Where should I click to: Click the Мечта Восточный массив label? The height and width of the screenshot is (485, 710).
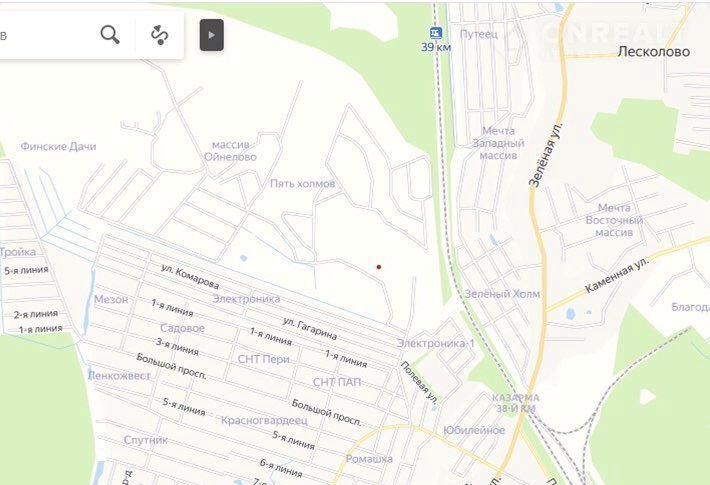614,220
